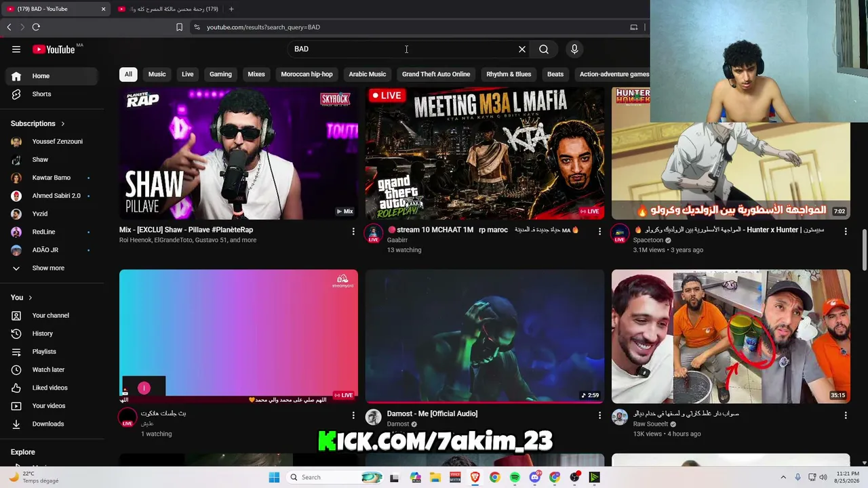Open the taskbar clock and date

(x=847, y=477)
